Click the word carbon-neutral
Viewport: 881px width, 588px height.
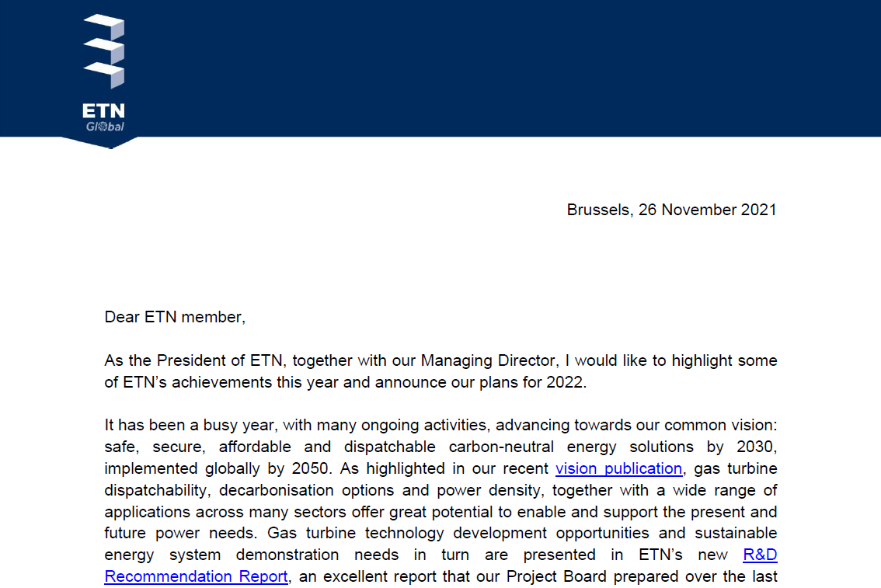tap(501, 447)
